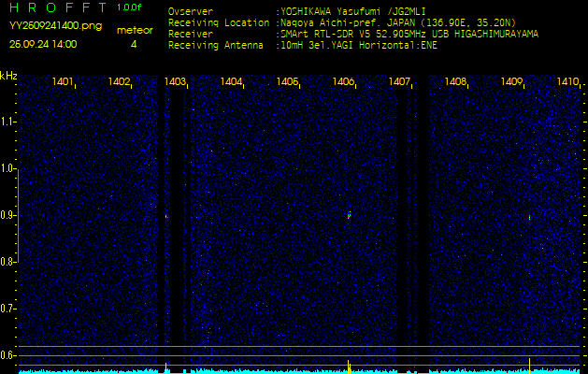Click the 'Receiving Location' label
Image resolution: width=588 pixels, height=374 pixels.
[x=219, y=22]
